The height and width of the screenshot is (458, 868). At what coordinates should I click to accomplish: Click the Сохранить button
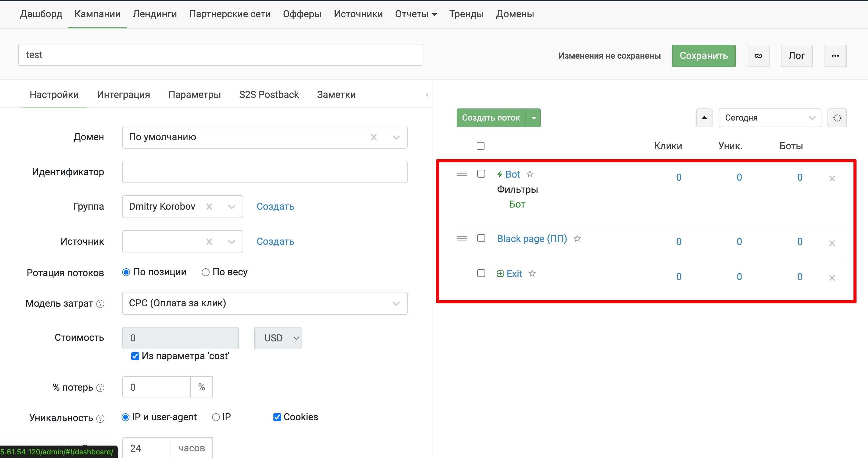tap(703, 56)
